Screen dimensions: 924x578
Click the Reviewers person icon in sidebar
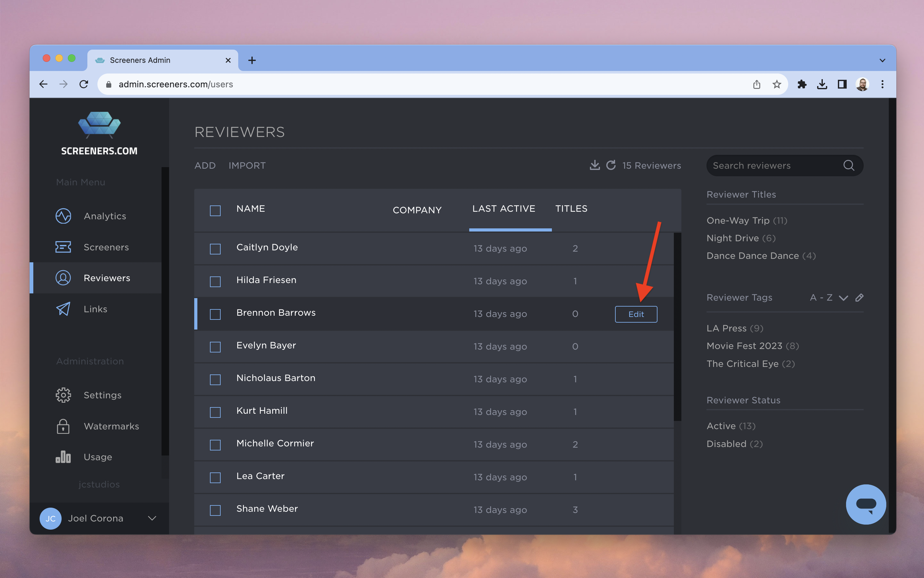point(63,278)
